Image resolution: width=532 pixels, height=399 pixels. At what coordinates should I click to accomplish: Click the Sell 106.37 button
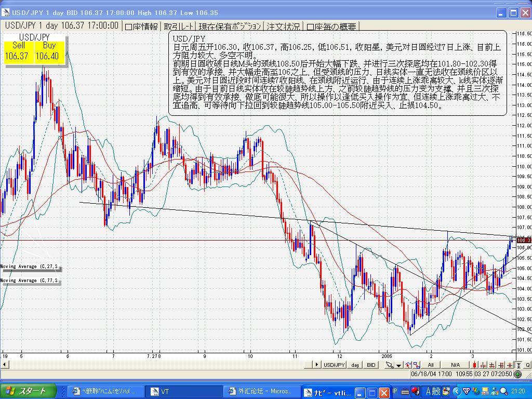18,51
